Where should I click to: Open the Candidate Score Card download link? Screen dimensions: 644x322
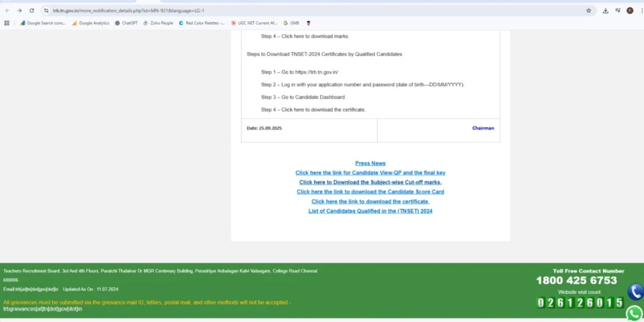click(x=370, y=192)
